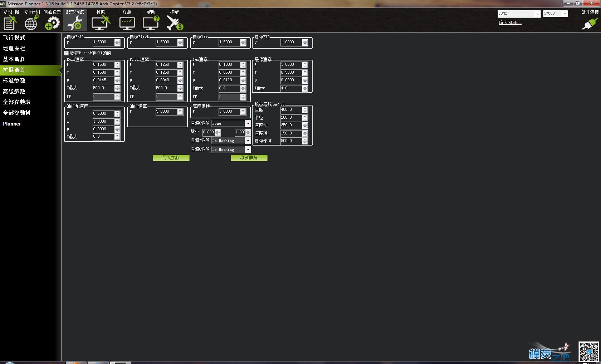Click 自稳Yaw P value field
Screen dimensions: 601x364
229,42
